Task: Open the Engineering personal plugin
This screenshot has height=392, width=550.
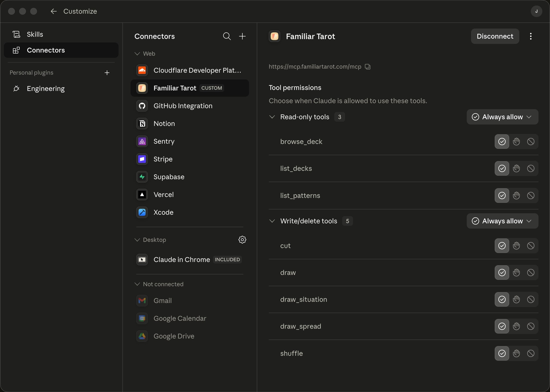Action: coord(61,89)
